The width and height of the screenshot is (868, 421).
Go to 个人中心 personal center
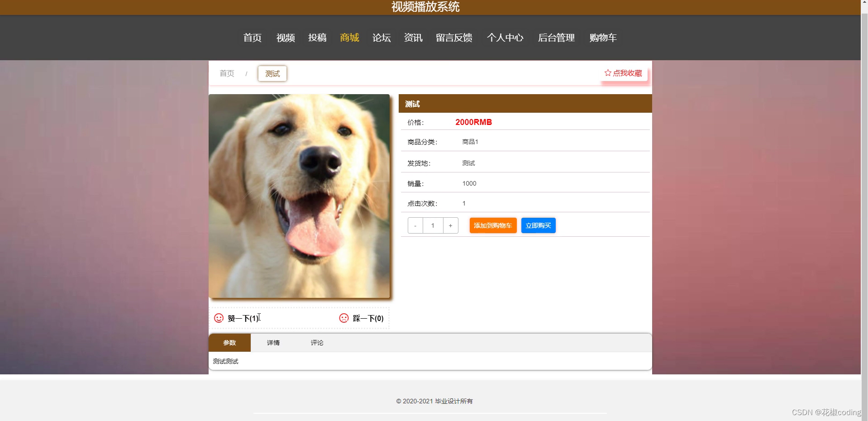[x=505, y=38]
